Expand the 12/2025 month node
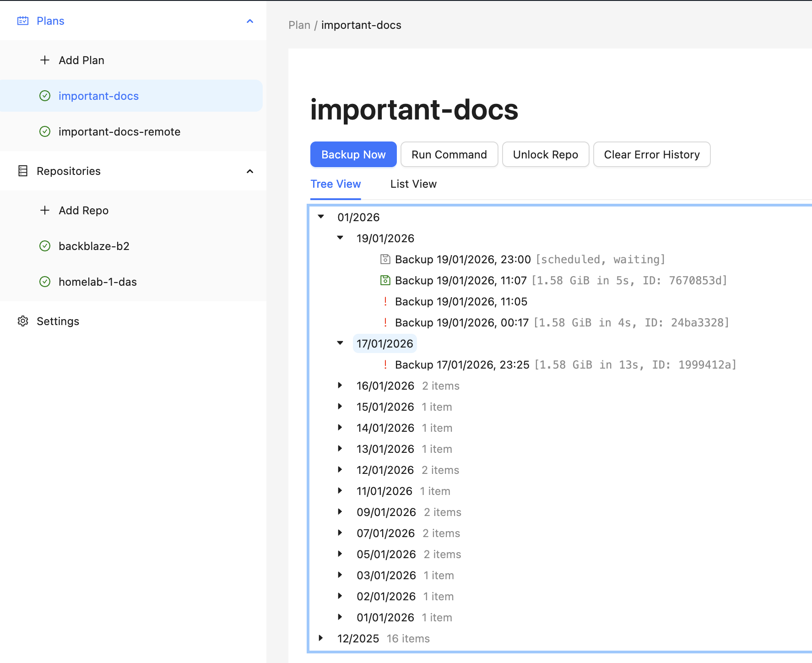The height and width of the screenshot is (663, 812). coord(321,638)
